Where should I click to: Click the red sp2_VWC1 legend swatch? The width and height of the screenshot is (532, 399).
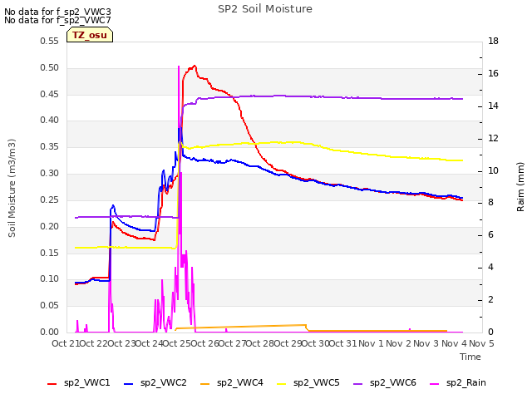[x=52, y=384]
